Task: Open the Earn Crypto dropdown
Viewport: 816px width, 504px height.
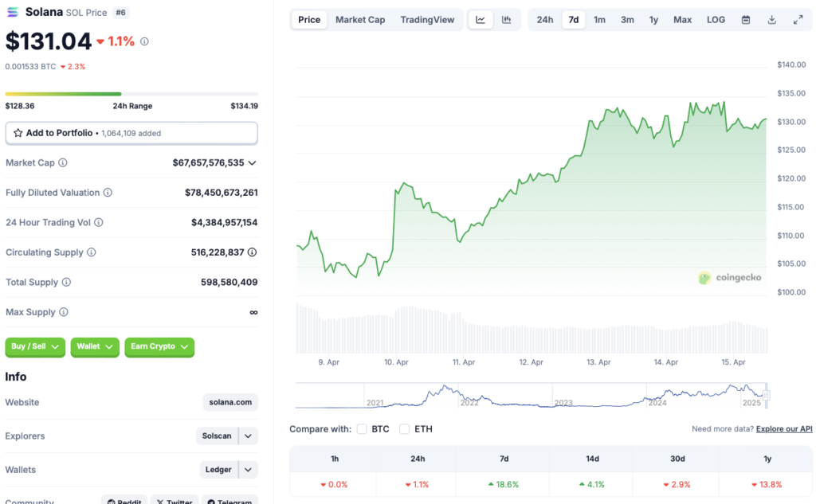Action: coord(159,347)
